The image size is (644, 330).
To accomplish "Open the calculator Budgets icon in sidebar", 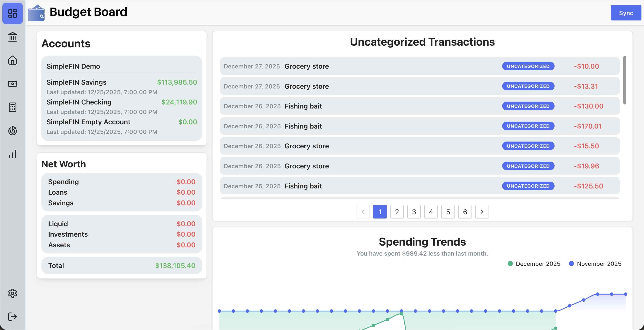I will click(13, 107).
